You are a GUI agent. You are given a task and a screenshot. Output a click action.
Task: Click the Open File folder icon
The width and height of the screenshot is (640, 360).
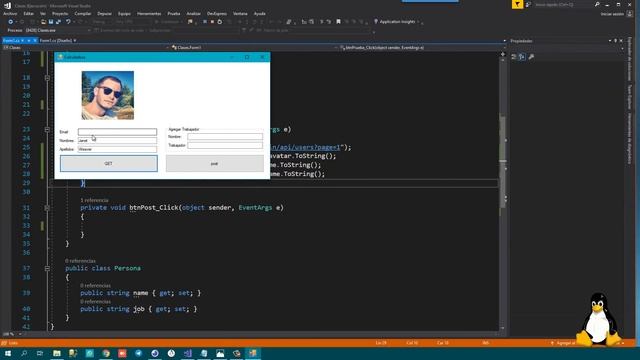(x=43, y=22)
